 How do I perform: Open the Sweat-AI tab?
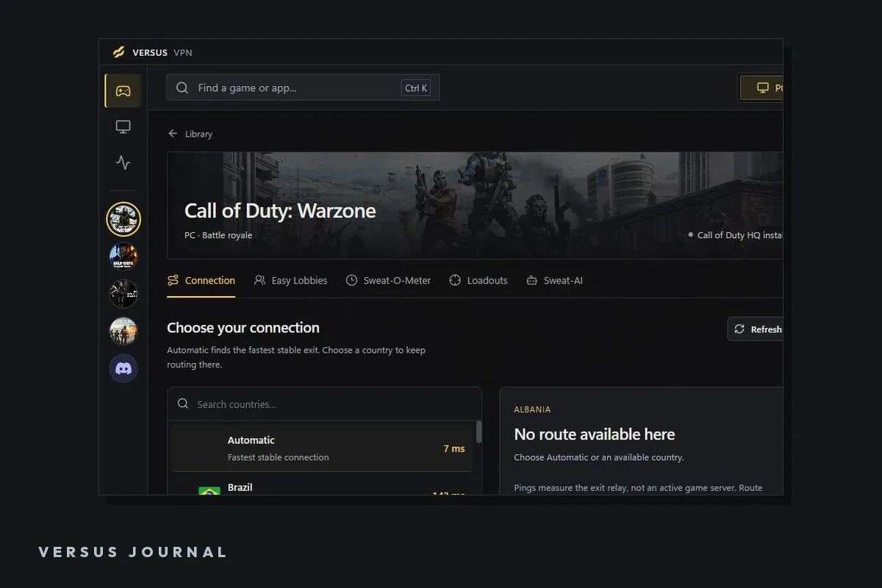pos(554,281)
